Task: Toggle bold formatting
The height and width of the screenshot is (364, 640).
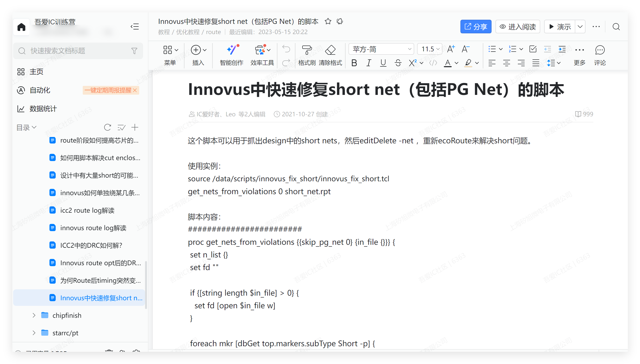Action: (354, 63)
